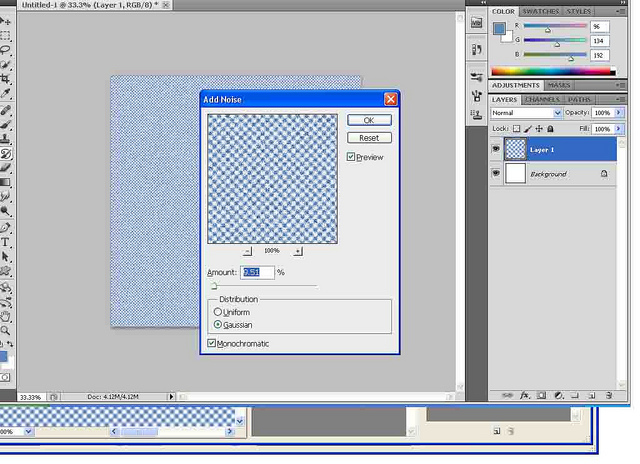Viewport: 640px width, 464px height.
Task: Add a layer mask from Layers footer
Action: pos(541,395)
